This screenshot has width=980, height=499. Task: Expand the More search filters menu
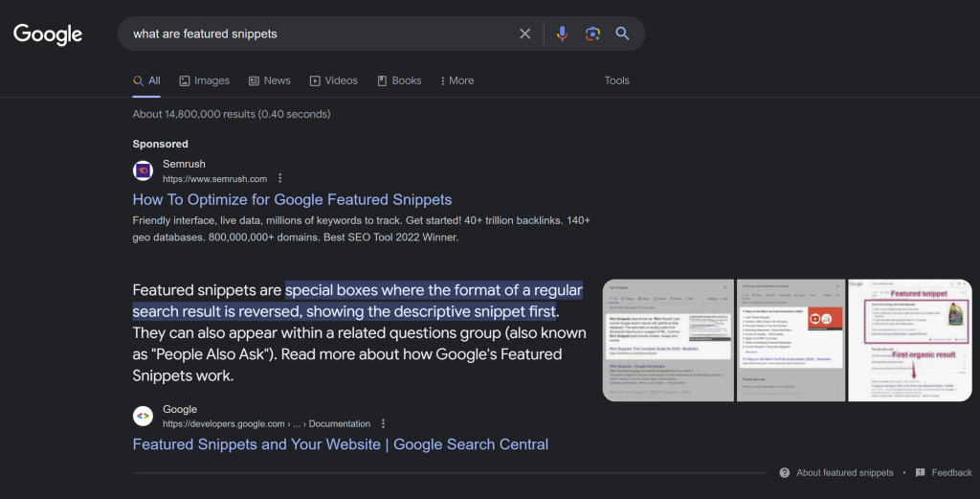click(x=457, y=80)
